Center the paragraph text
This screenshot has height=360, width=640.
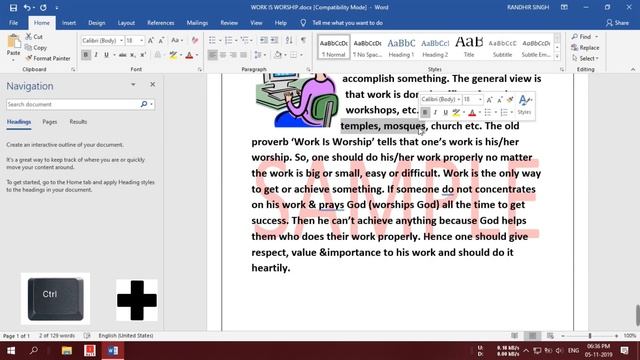(223, 55)
